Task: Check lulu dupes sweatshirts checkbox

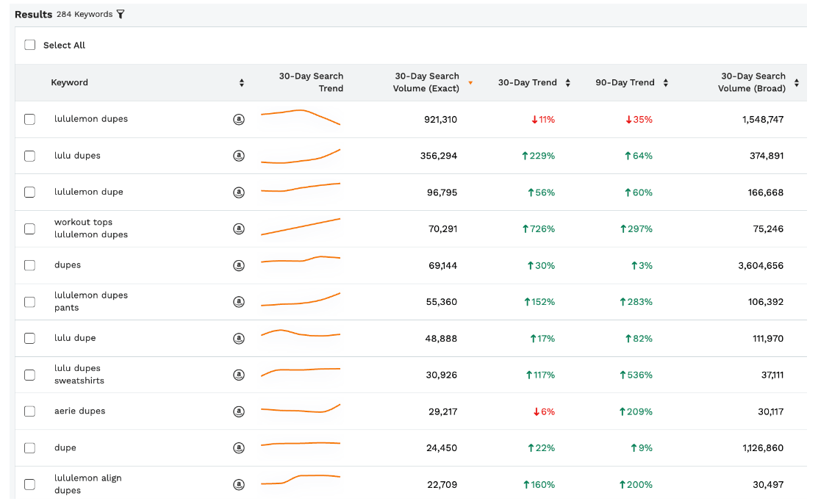Action: (x=29, y=375)
